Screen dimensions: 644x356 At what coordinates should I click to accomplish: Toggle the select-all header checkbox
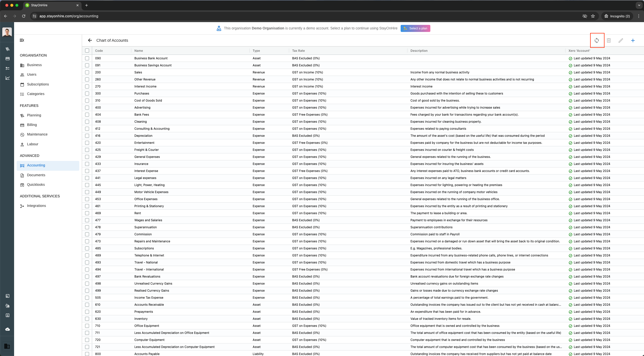pyautogui.click(x=87, y=51)
